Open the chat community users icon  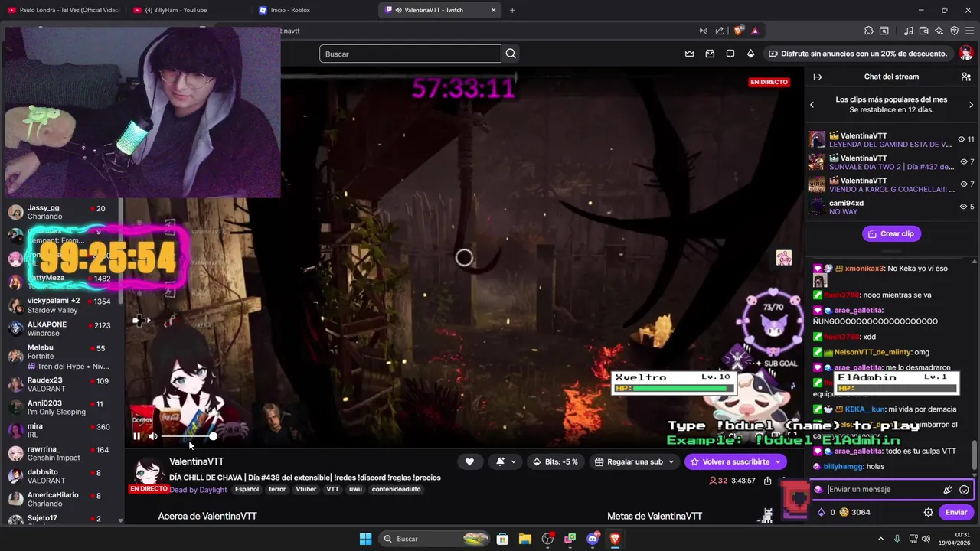(966, 77)
